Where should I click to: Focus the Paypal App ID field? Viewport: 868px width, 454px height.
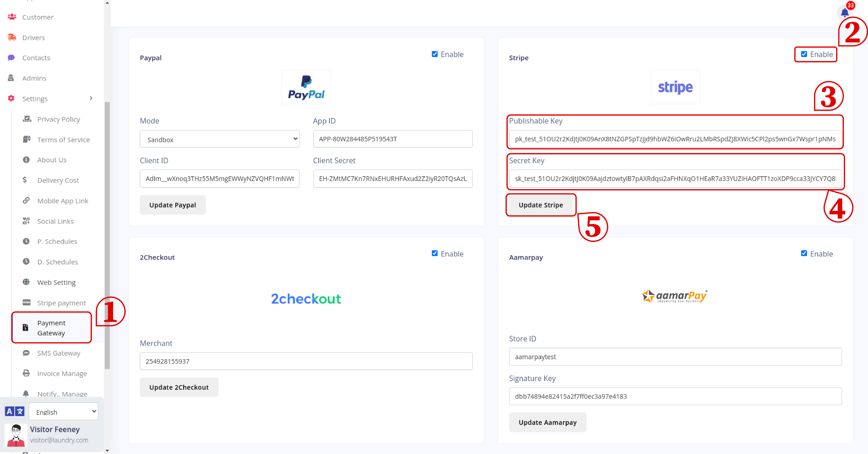pos(393,139)
